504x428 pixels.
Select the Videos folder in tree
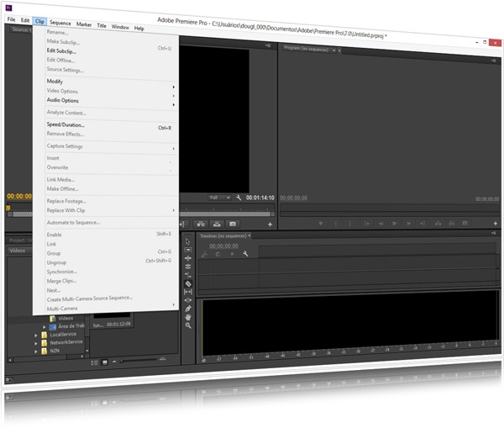(66, 318)
